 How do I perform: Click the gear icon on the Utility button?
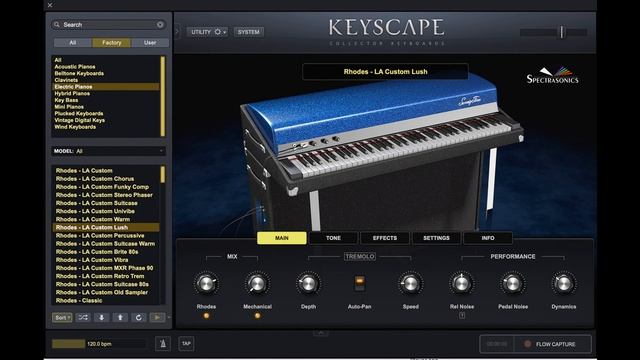(218, 32)
